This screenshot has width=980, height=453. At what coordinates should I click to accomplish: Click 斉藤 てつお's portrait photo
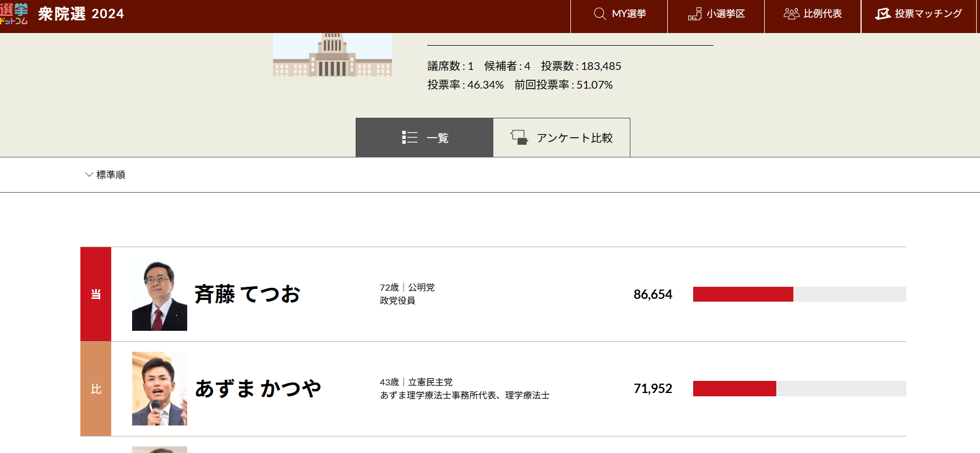tap(160, 296)
